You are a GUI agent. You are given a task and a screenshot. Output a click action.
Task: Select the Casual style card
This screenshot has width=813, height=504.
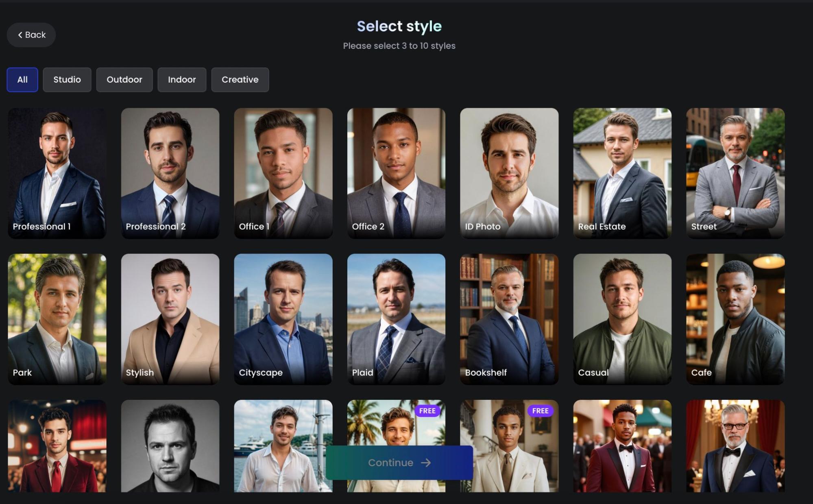622,319
